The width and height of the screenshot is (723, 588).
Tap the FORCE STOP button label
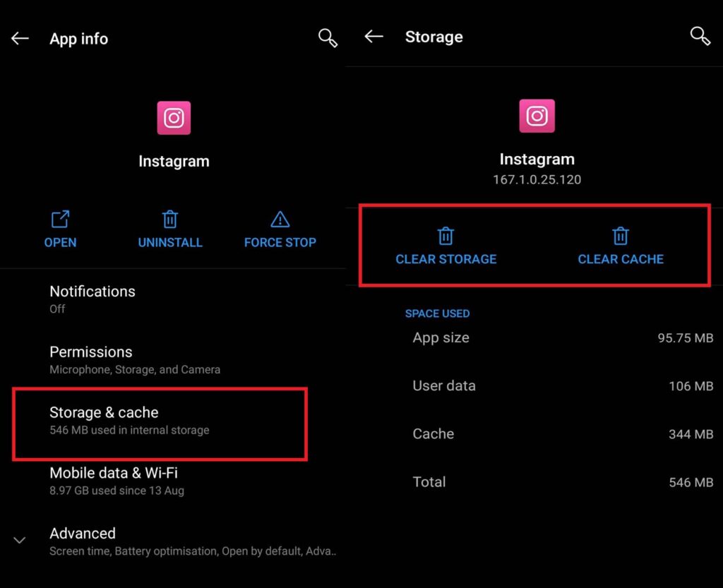(280, 242)
